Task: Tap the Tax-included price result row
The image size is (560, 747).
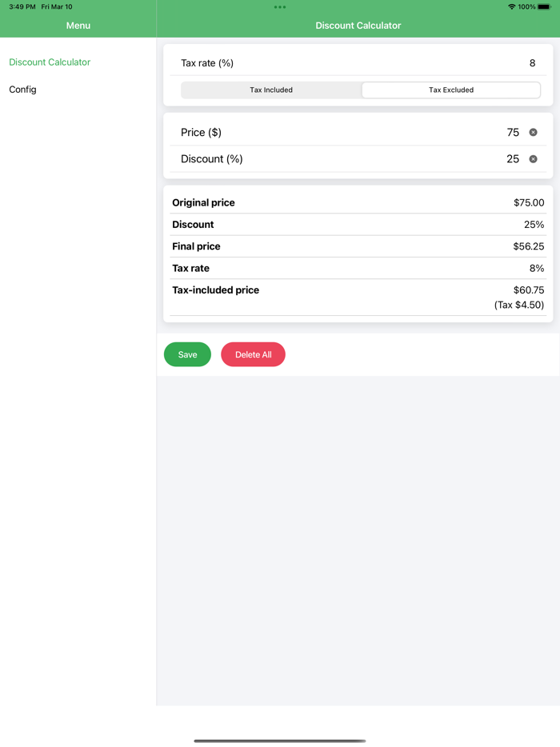Action: tap(358, 290)
